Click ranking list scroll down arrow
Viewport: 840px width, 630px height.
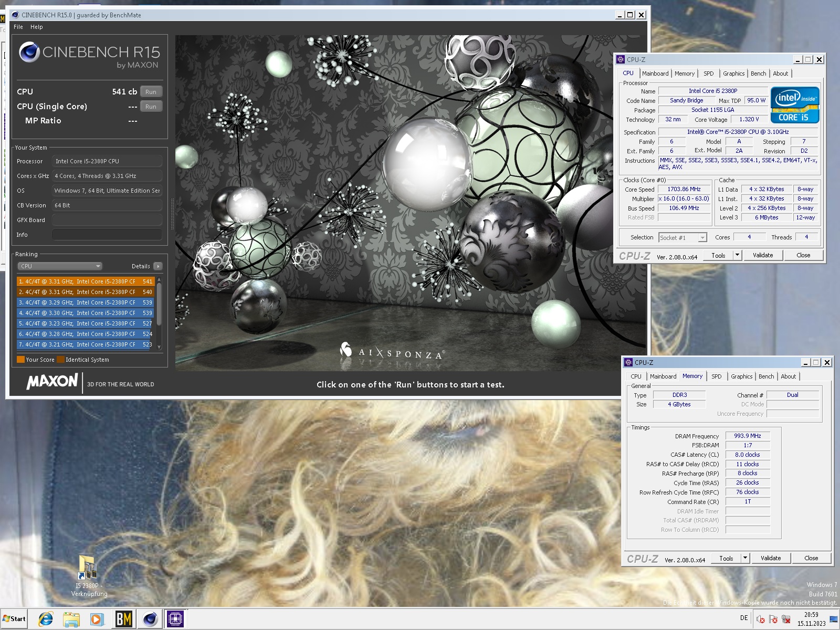[159, 347]
